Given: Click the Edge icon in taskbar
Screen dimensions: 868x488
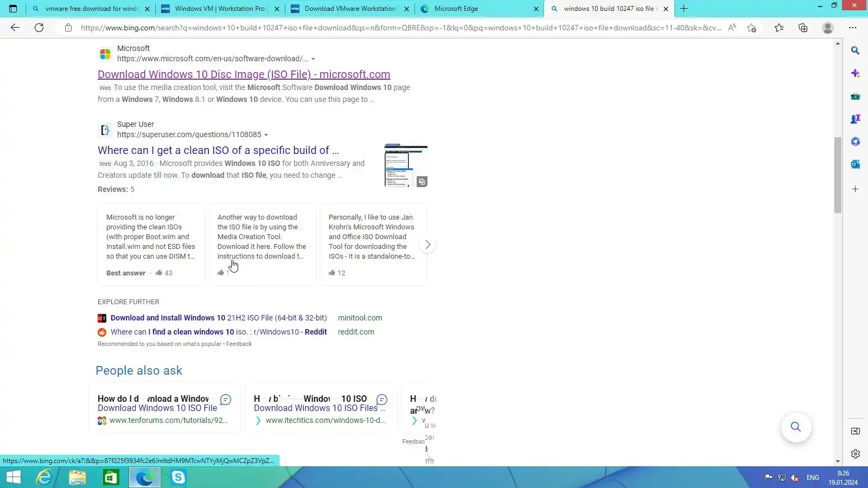Looking at the screenshot, I should (x=144, y=477).
